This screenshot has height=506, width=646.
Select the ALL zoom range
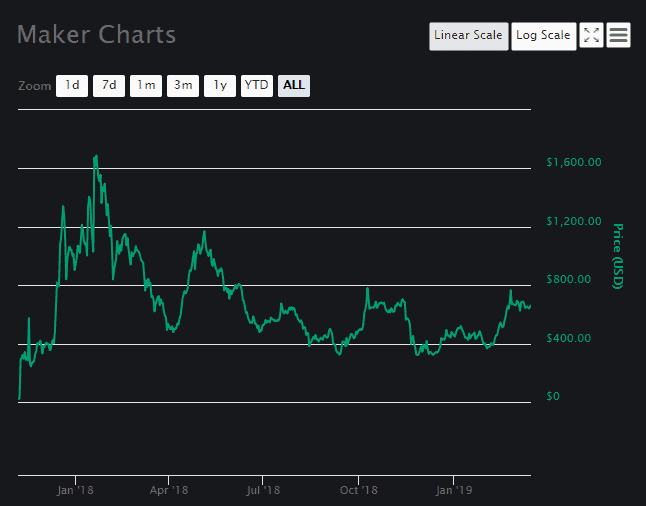294,86
